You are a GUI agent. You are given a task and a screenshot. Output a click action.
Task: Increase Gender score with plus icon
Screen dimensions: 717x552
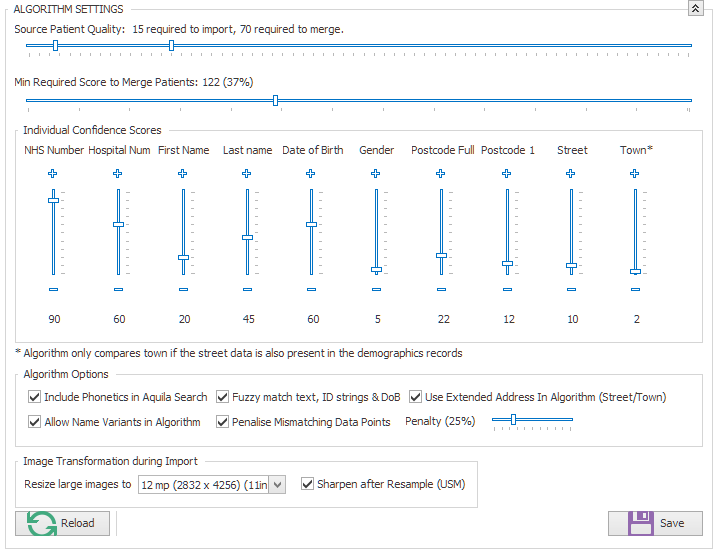[375, 173]
